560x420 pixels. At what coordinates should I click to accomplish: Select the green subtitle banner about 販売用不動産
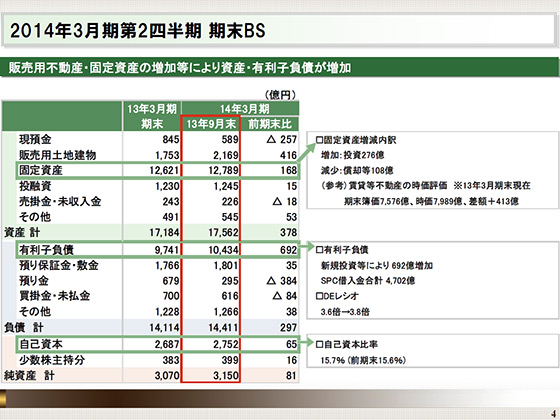point(279,67)
